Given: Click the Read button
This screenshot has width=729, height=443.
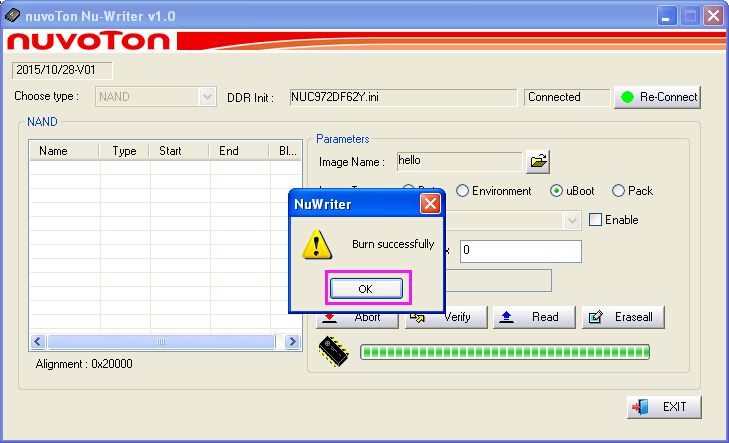Looking at the screenshot, I should [534, 317].
